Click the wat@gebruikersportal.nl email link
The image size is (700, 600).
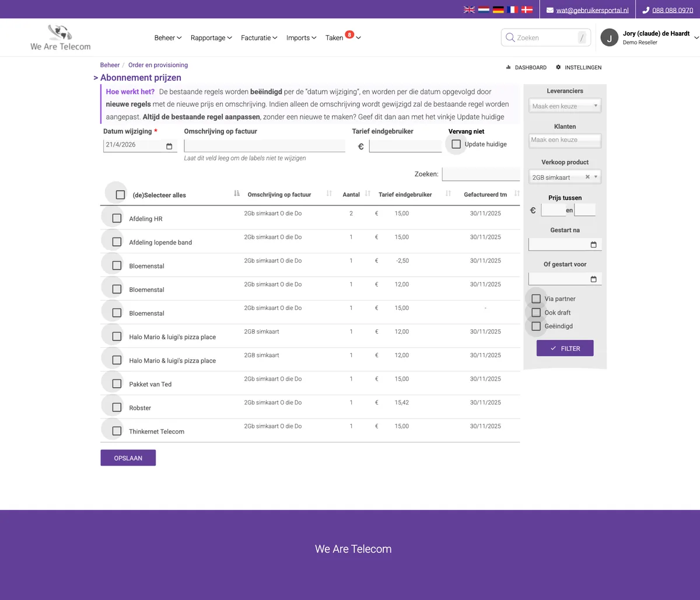[x=592, y=11]
